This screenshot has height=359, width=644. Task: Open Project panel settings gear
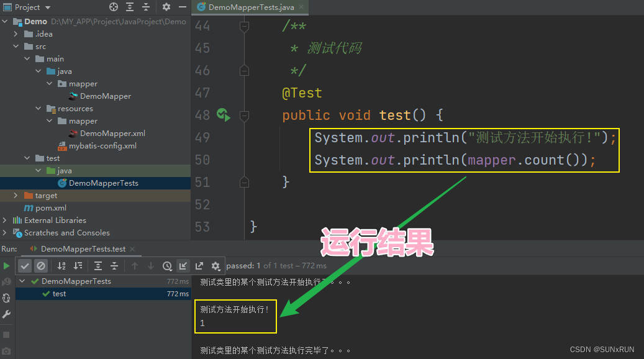(x=166, y=7)
